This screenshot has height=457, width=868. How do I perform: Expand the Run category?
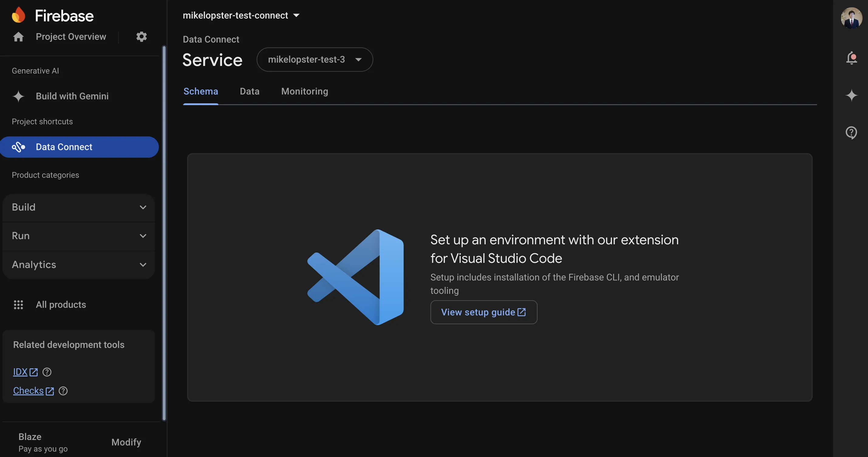click(x=79, y=236)
